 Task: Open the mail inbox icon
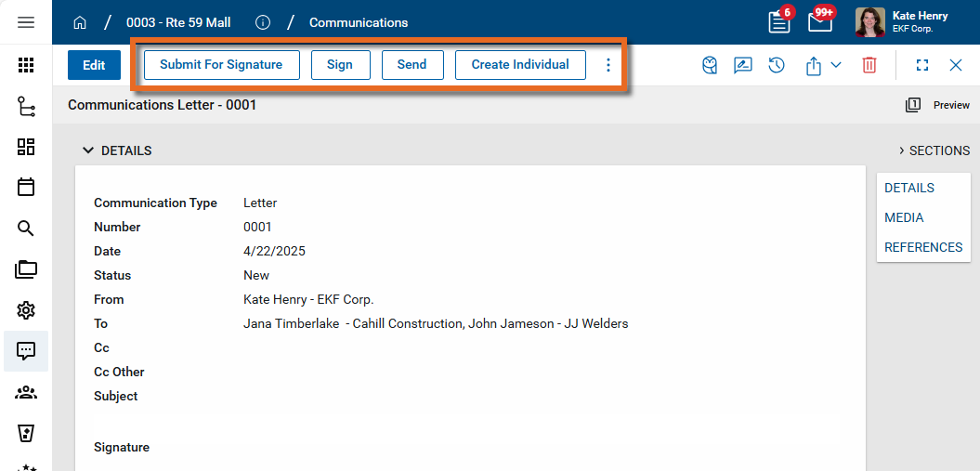[819, 22]
